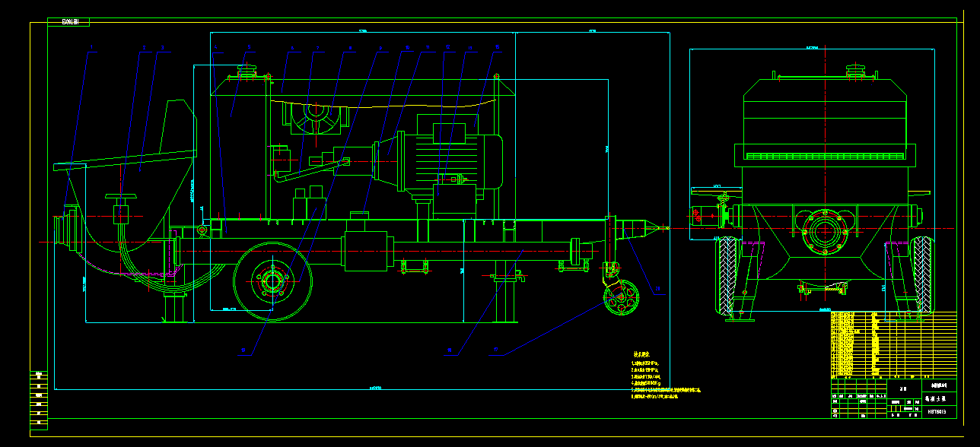This screenshot has height=447, width=980.
Task: Select the front wheel in the side view
Action: [x=272, y=281]
